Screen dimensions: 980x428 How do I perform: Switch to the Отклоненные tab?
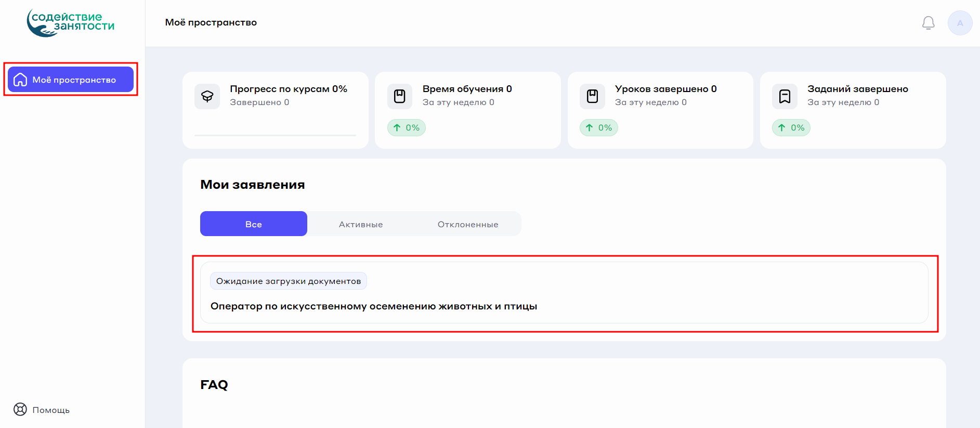(x=468, y=224)
